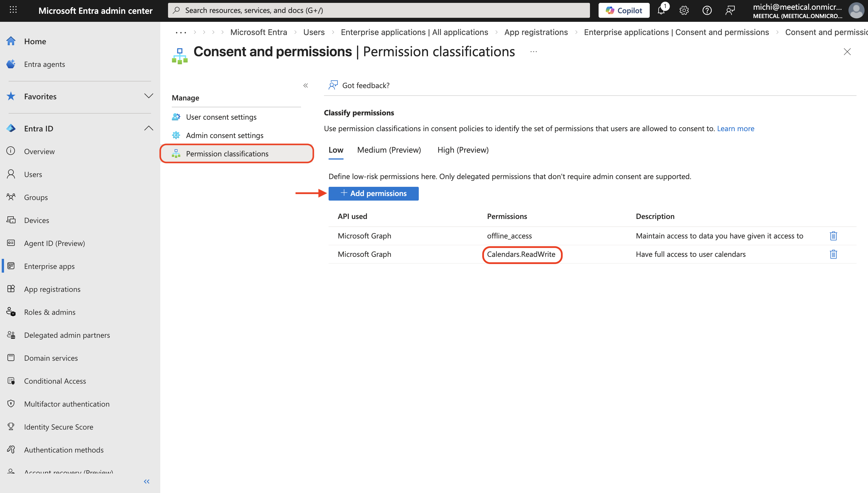Open portal settings gear icon

click(x=684, y=10)
